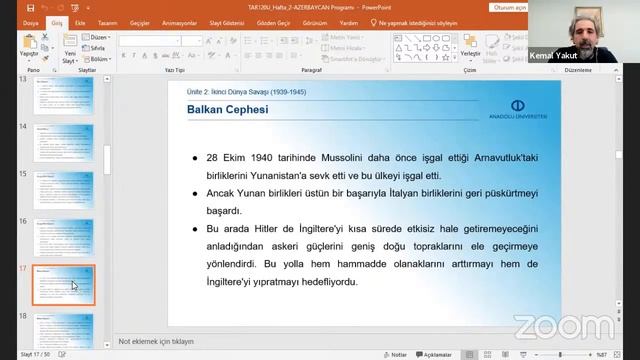Click the Oturum açın sign-in button

point(508,8)
